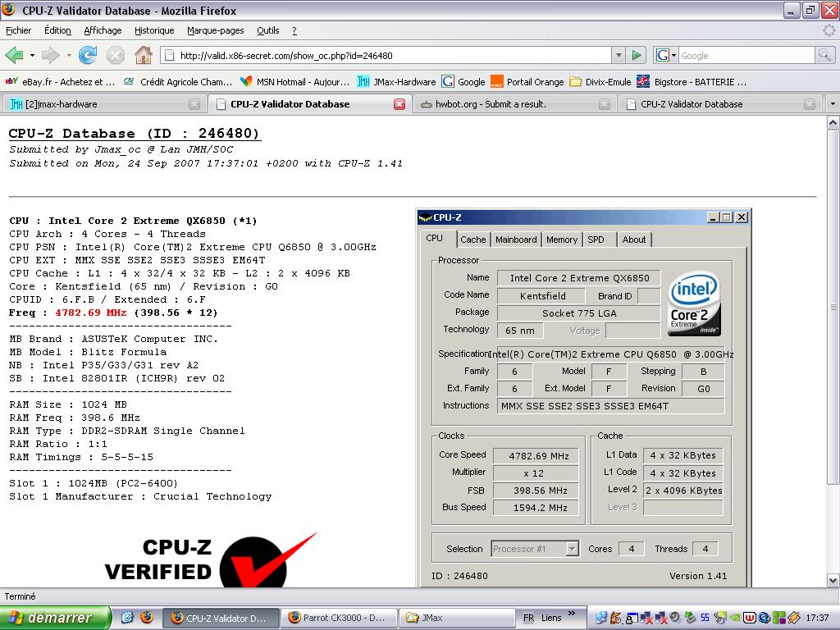This screenshot has width=840, height=630.
Task: Select the About tab in CPU-Z image
Action: (x=634, y=240)
